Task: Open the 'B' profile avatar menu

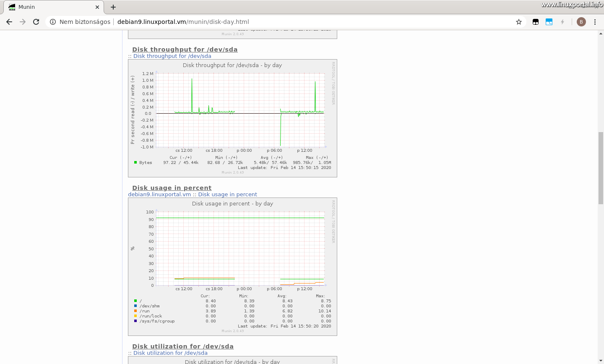Action: (x=581, y=22)
